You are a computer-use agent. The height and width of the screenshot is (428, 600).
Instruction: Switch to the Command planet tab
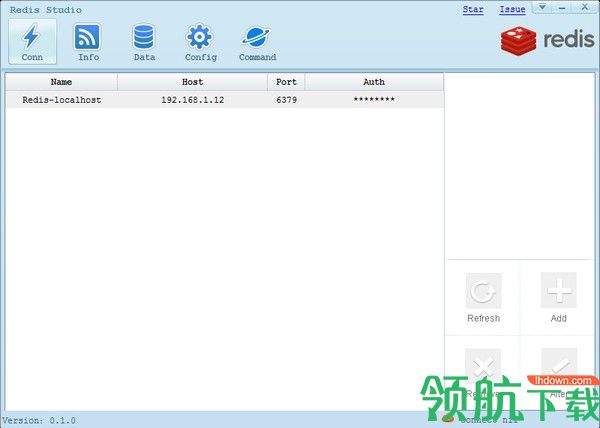(x=257, y=42)
